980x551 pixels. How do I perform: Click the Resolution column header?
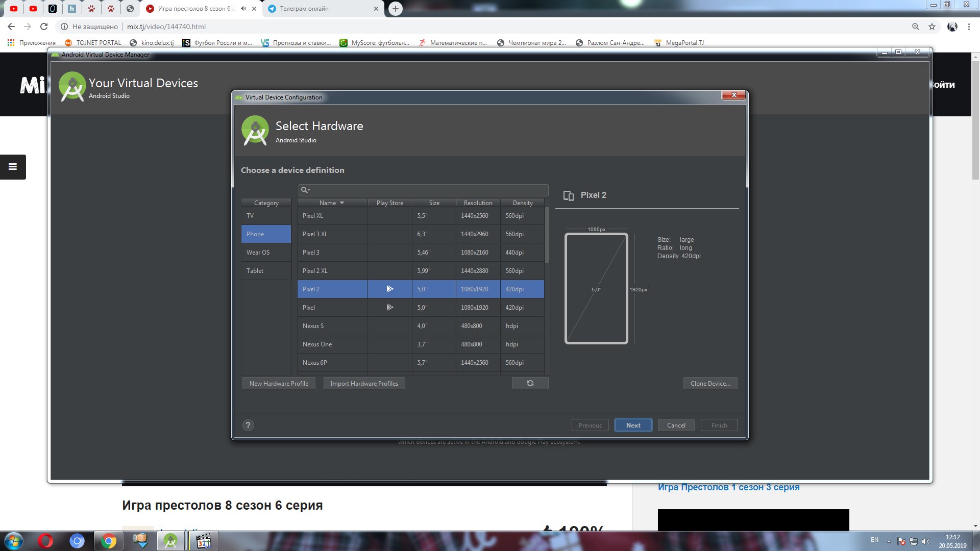(x=478, y=203)
